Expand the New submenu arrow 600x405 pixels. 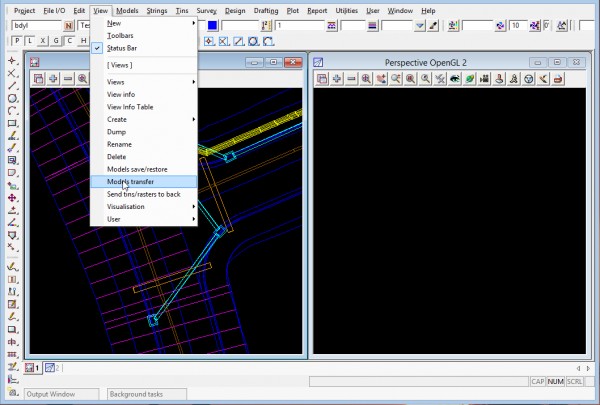coord(193,22)
